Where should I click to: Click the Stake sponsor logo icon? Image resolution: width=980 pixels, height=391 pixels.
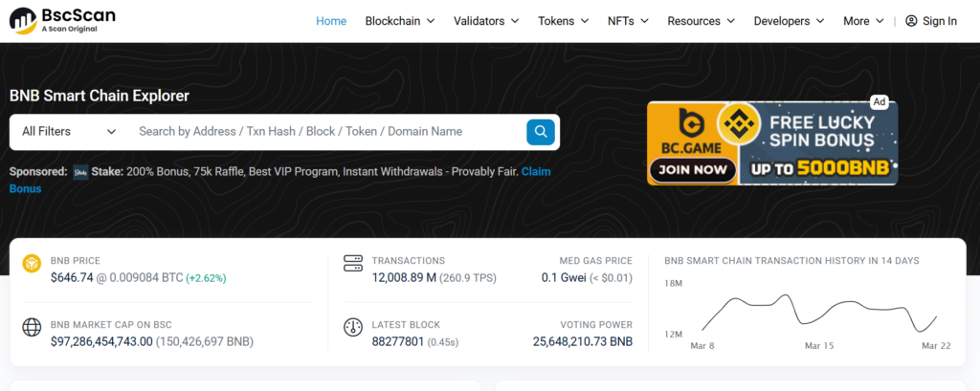point(80,171)
